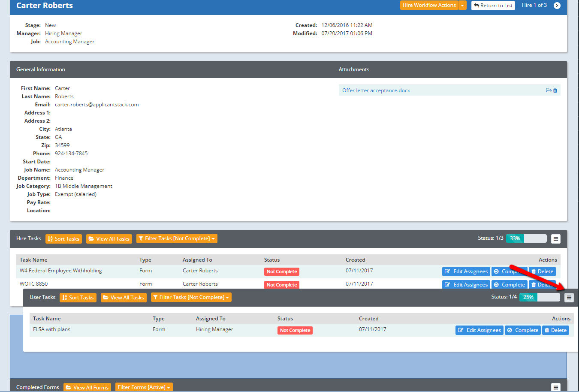Expand Filter Tasks [Not Complete] in User Tasks
The width and height of the screenshot is (579, 392).
click(x=191, y=297)
